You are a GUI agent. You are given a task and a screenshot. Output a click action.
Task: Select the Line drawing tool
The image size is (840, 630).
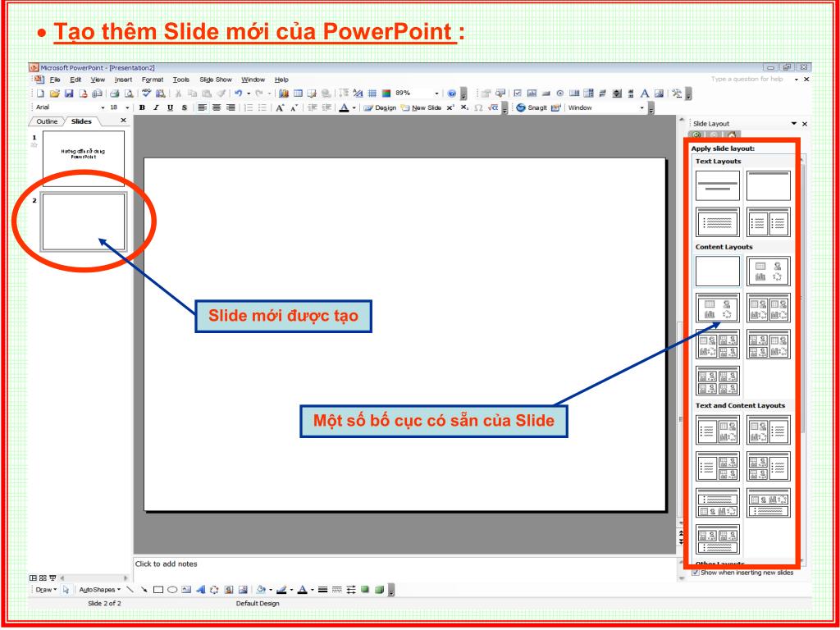click(x=130, y=590)
